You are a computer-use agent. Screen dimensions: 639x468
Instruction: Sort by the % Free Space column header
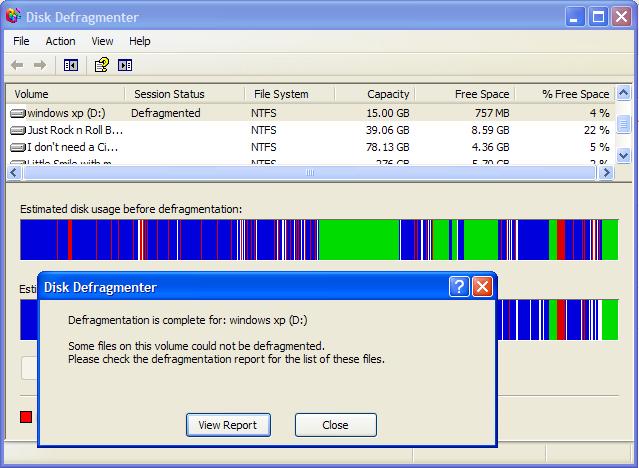click(564, 94)
